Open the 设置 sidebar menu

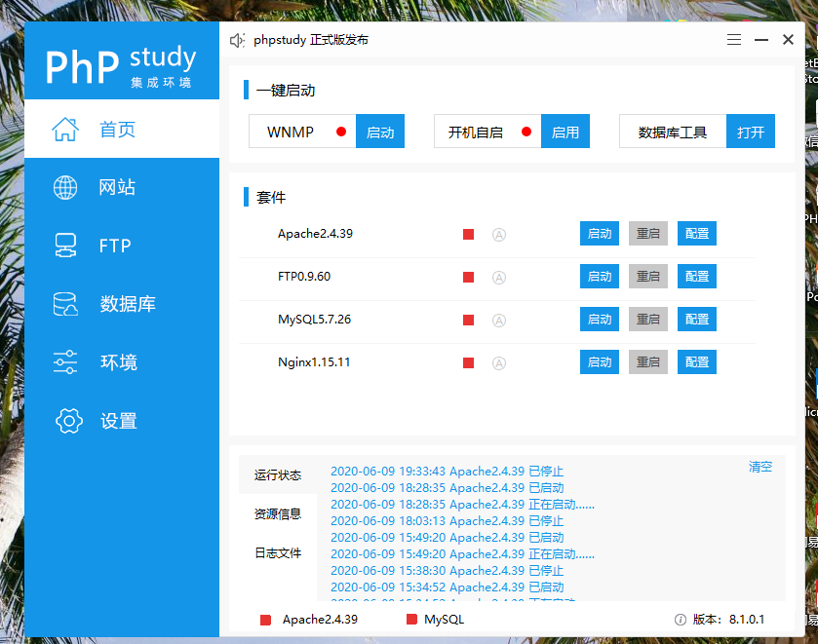coord(122,421)
